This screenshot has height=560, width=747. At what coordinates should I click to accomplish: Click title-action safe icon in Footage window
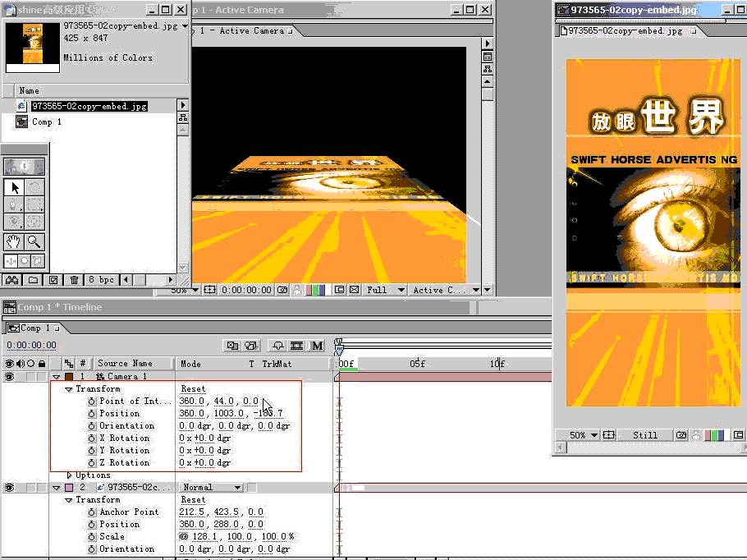click(x=608, y=434)
